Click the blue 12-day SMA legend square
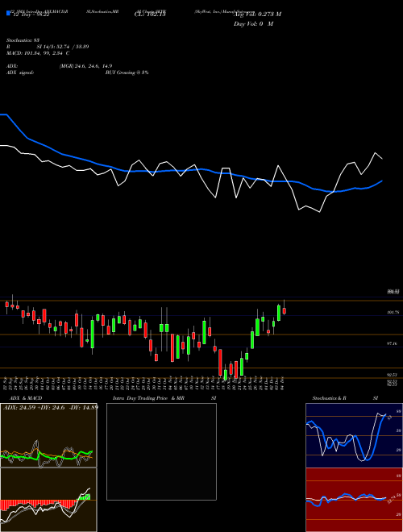 click(8, 14)
